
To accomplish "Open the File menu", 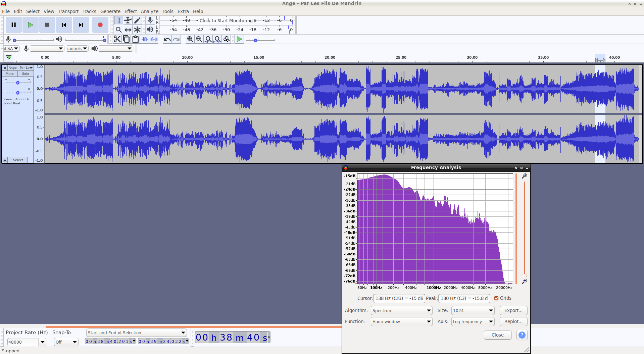I will click(x=6, y=11).
